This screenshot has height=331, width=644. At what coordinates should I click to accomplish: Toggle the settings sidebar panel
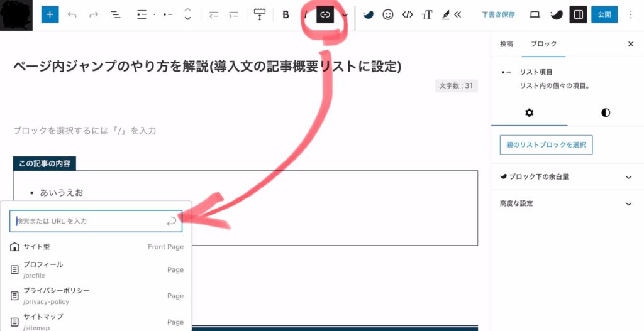point(578,14)
